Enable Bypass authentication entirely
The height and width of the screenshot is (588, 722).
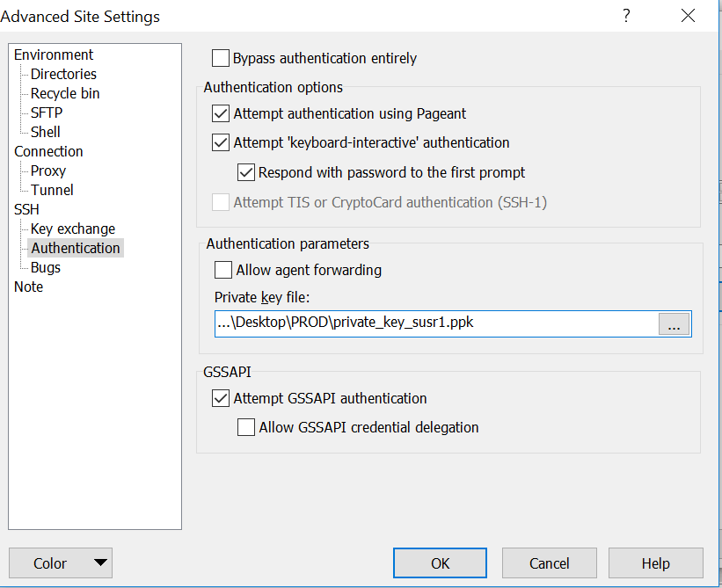(221, 58)
